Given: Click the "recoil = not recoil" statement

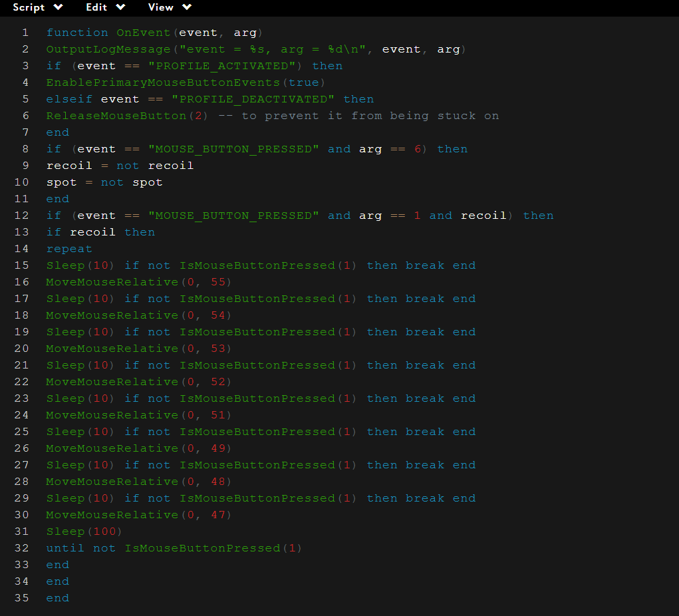Looking at the screenshot, I should pyautogui.click(x=120, y=166).
